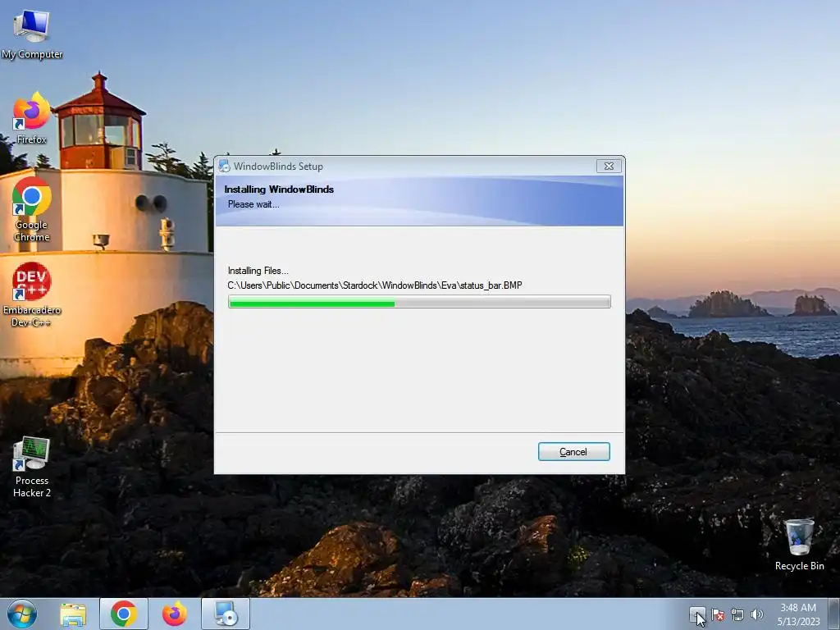Click the status_bar.BMP file path text
The image size is (840, 630).
pyautogui.click(x=374, y=285)
